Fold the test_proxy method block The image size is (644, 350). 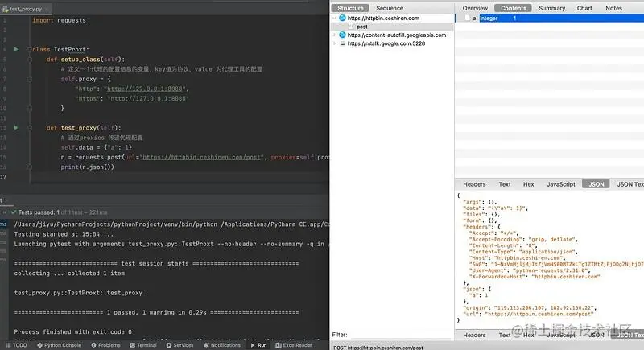click(x=30, y=128)
